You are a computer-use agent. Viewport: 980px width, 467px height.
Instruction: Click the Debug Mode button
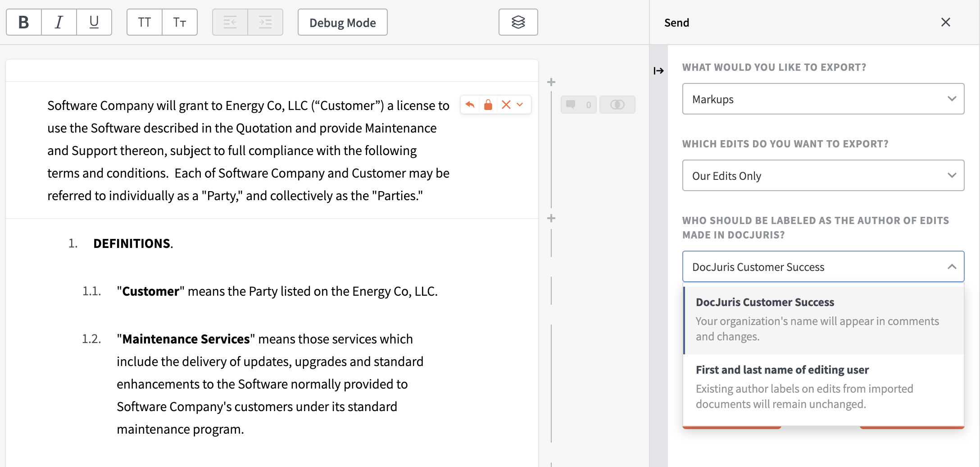click(343, 22)
